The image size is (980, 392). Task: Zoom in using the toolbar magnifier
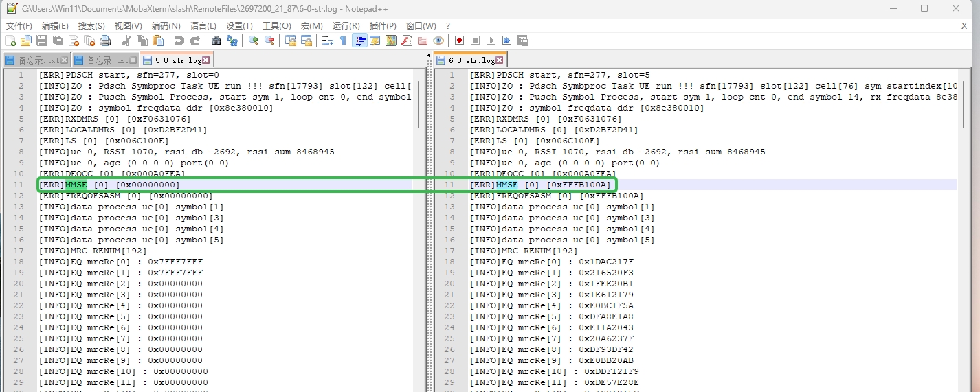253,41
